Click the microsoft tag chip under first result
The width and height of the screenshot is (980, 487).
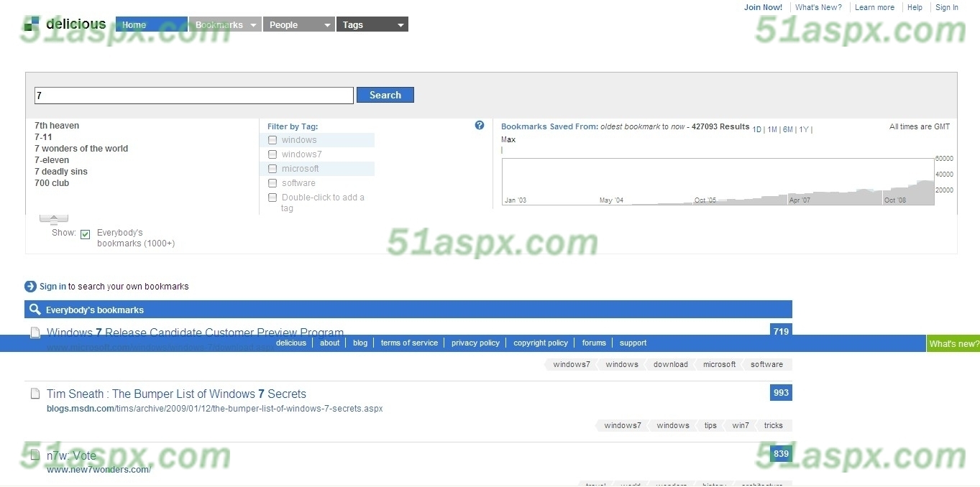click(719, 364)
